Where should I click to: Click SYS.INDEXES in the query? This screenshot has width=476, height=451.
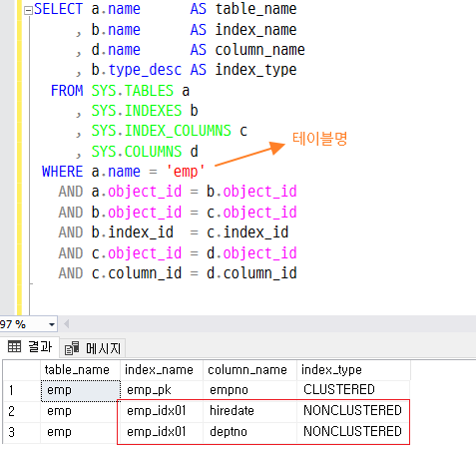coord(137,111)
